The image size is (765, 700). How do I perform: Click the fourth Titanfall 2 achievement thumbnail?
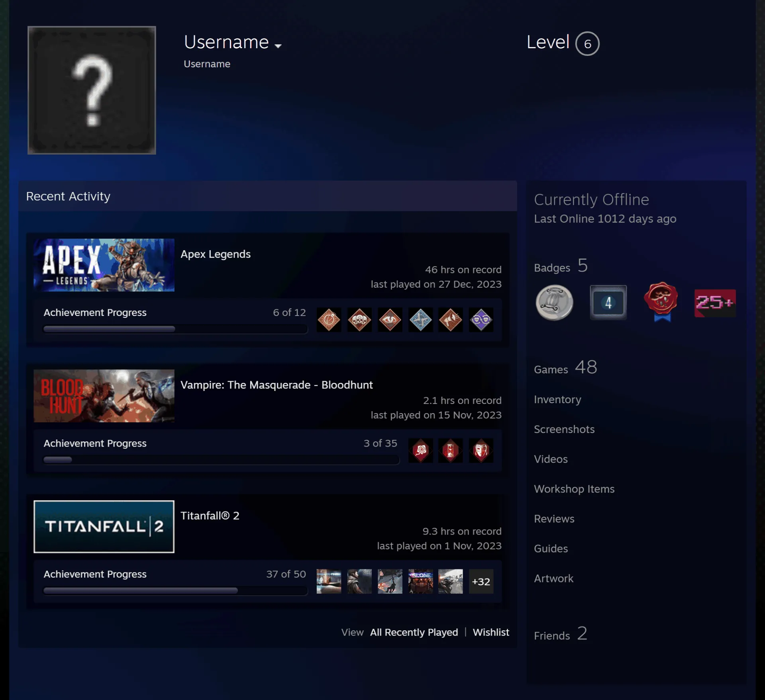(x=420, y=581)
